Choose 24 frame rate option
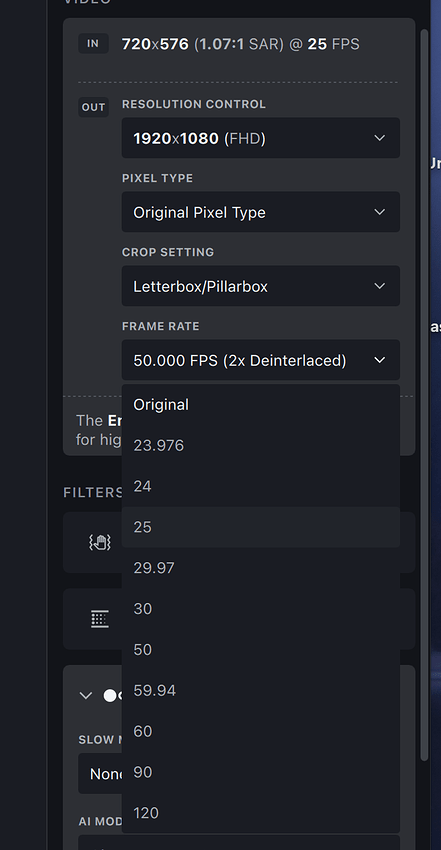The image size is (441, 850). 261,486
